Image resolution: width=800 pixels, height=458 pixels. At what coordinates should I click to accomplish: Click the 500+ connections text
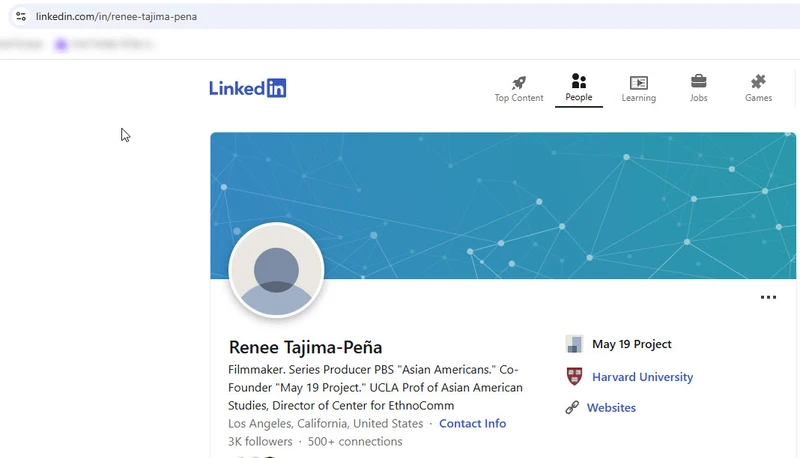coord(355,442)
